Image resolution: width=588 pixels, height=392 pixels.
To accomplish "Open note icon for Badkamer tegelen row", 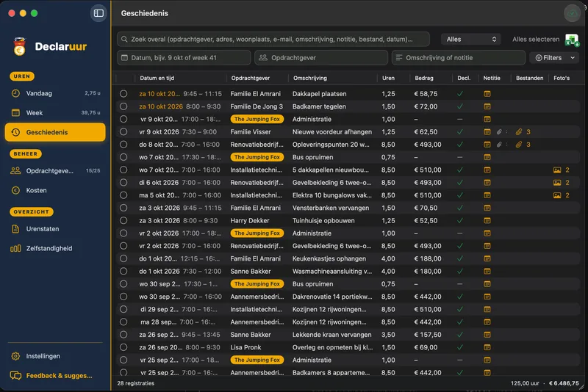I will click(487, 106).
